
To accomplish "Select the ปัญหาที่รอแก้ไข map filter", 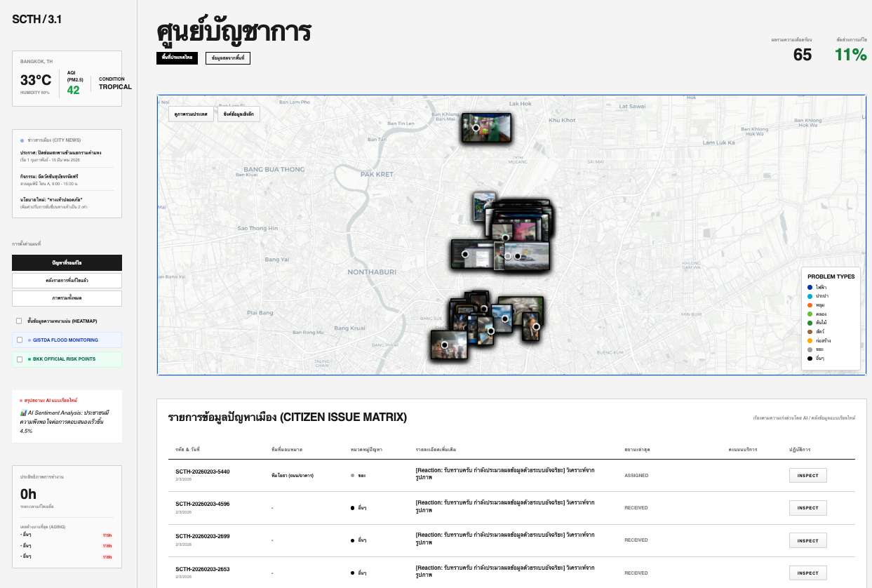I will pos(67,262).
